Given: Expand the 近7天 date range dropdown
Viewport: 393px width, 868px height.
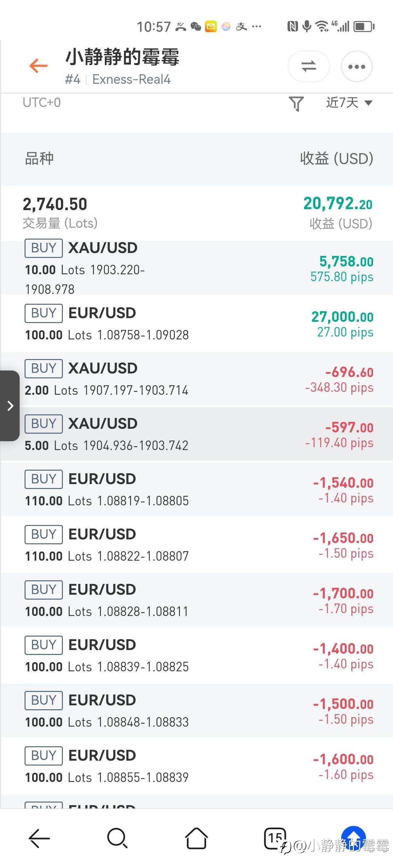Looking at the screenshot, I should (349, 102).
